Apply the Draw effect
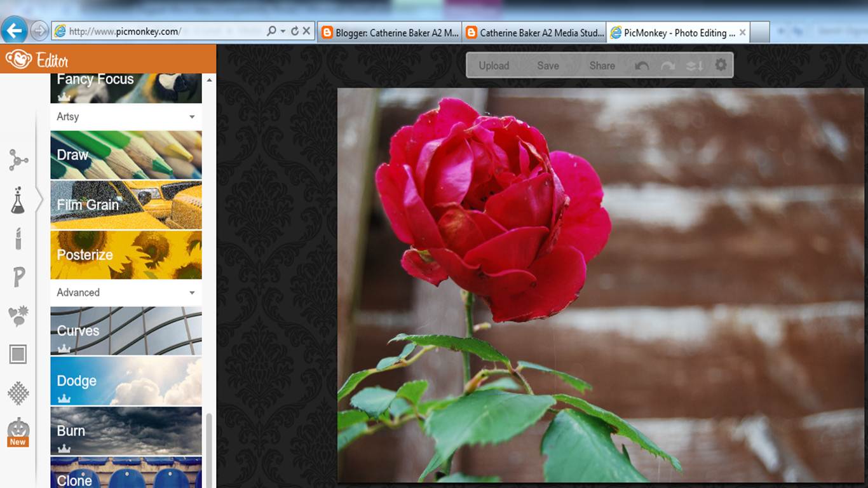Screen dimensions: 868x488 [x=126, y=154]
